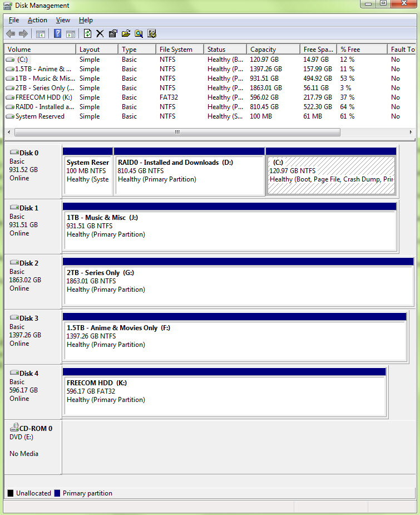Click the FREECOM HDD (K:) volume icon
This screenshot has height=515, width=420.
(10, 97)
